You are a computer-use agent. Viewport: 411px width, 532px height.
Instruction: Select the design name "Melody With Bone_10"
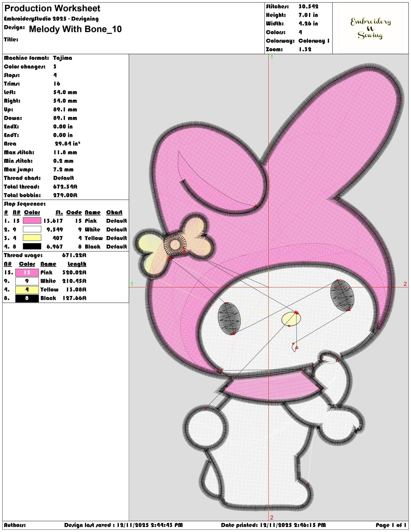[x=75, y=29]
